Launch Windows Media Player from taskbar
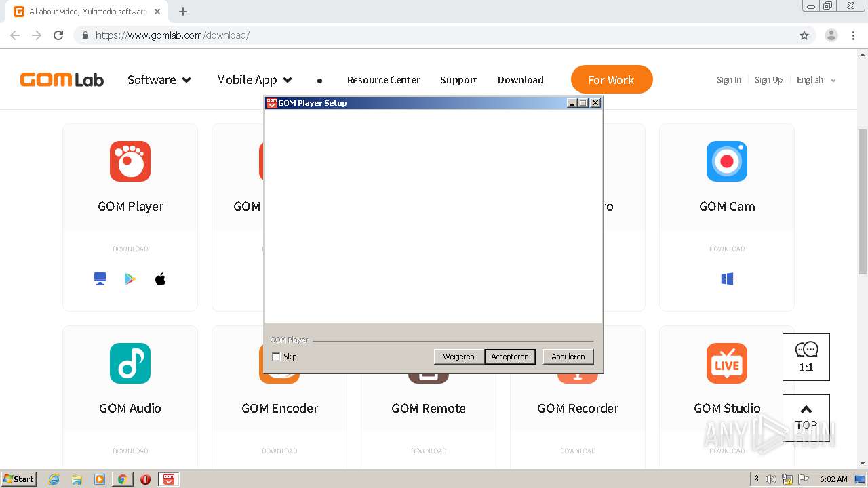The height and width of the screenshot is (488, 868). [100, 479]
